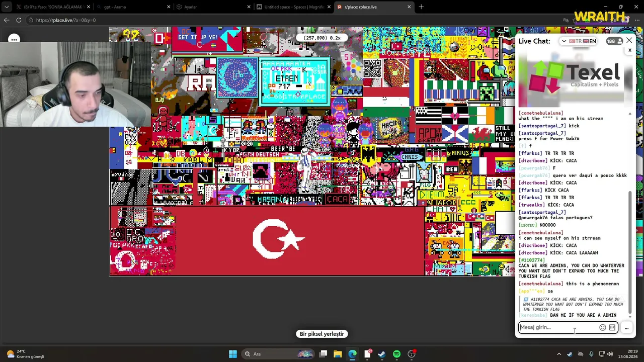Open the 188 online players list
644x362 pixels.
(x=613, y=41)
